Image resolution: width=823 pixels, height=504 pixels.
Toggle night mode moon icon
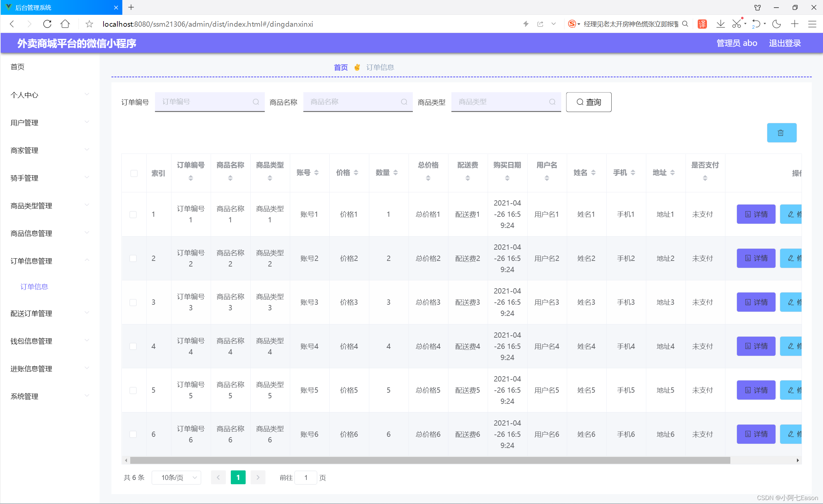(x=777, y=24)
